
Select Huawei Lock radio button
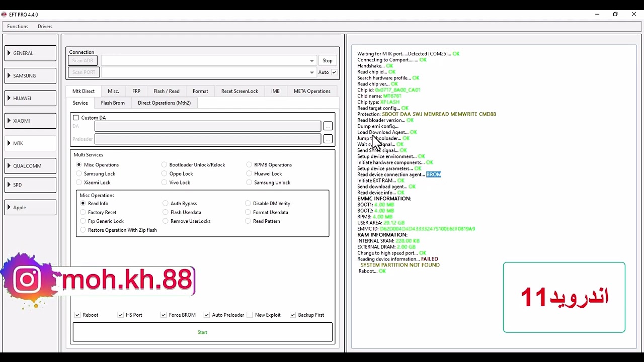point(249,174)
